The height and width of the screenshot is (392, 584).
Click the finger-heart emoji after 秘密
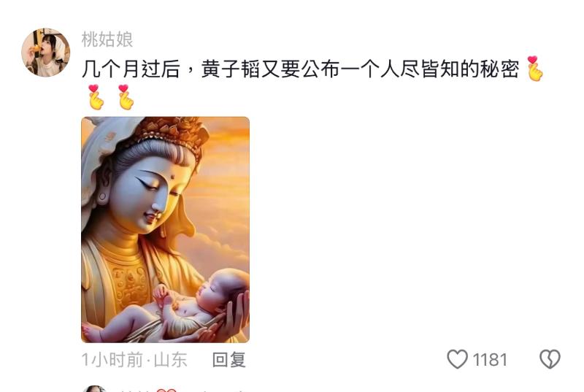(535, 69)
